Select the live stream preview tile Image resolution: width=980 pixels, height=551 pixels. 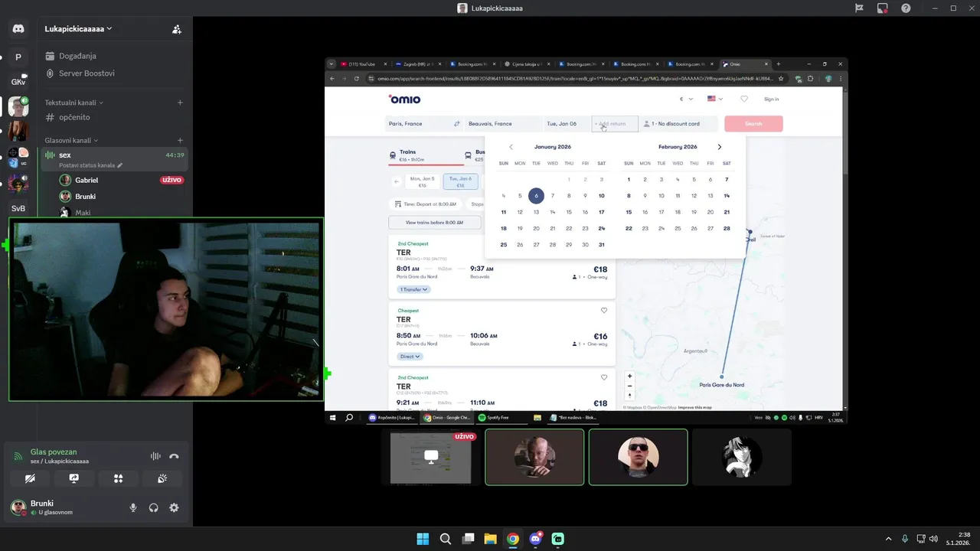[430, 457]
